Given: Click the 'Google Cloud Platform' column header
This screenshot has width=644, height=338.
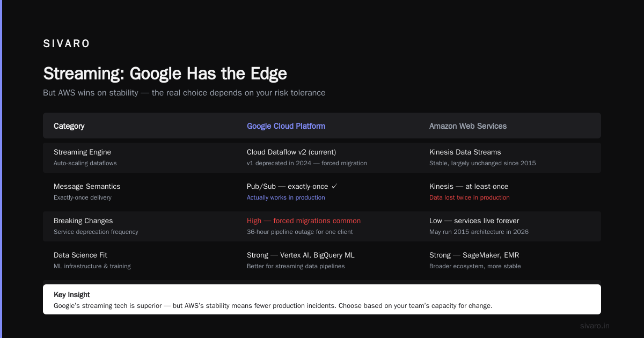Looking at the screenshot, I should [x=286, y=126].
